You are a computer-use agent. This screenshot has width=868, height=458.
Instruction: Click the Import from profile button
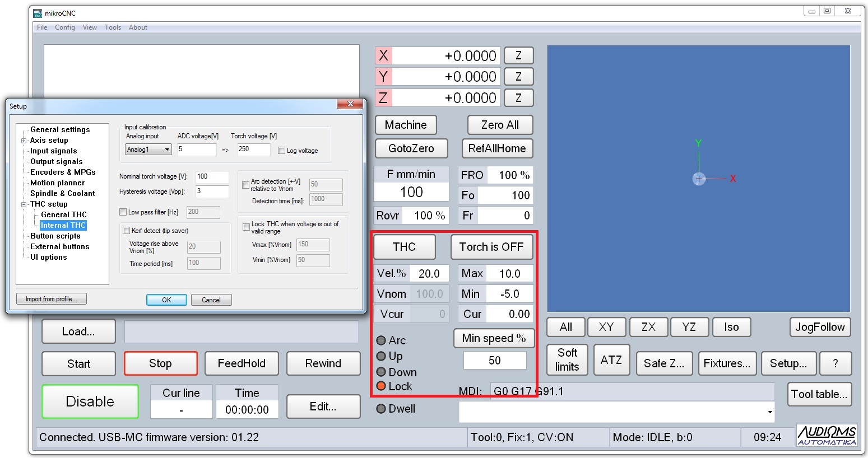[51, 299]
